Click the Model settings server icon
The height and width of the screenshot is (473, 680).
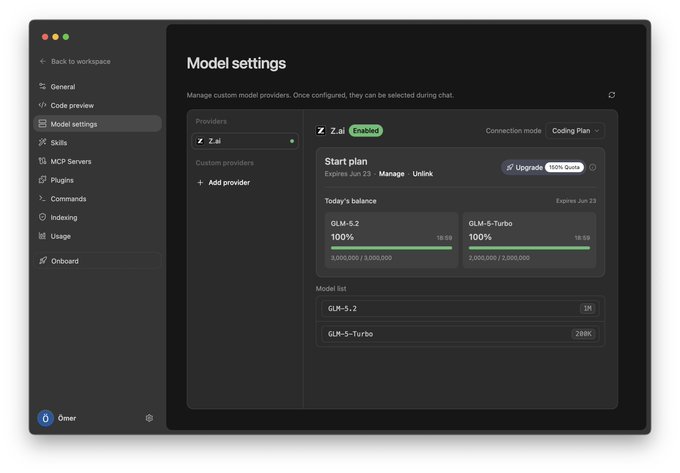click(42, 124)
